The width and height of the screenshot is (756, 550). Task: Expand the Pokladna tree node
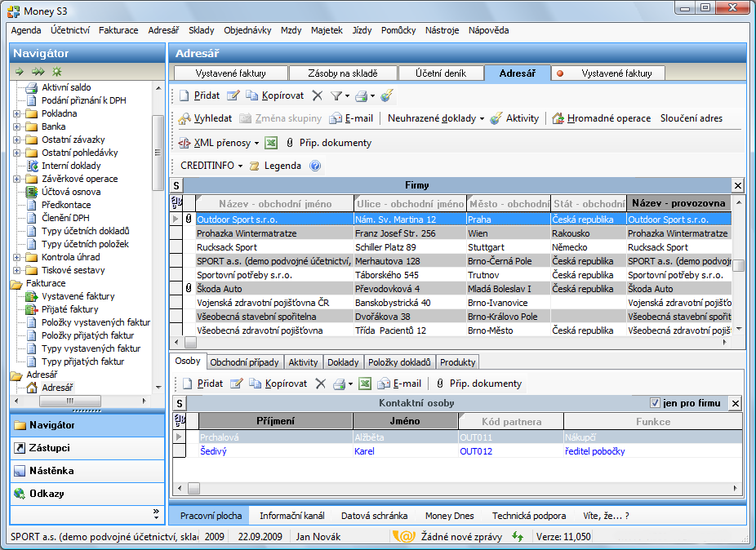point(16,113)
